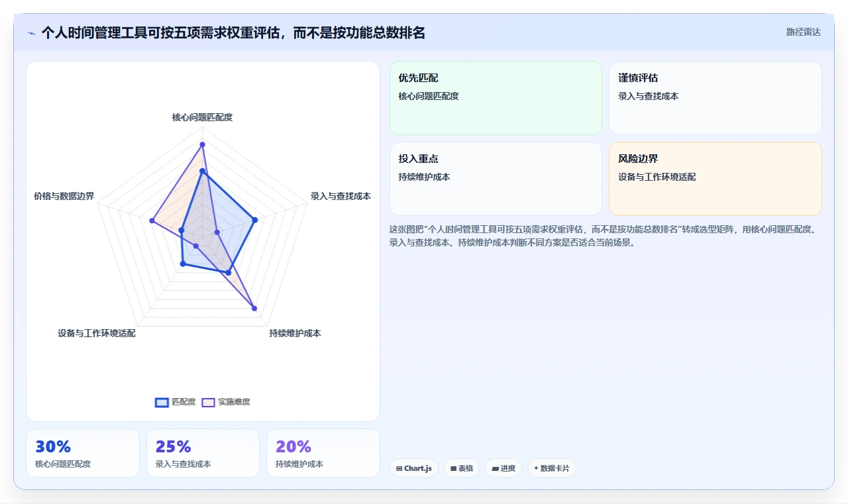Viewport: 848px width, 504px height.
Task: Toggle the 匹配度 legend item
Action: click(176, 402)
